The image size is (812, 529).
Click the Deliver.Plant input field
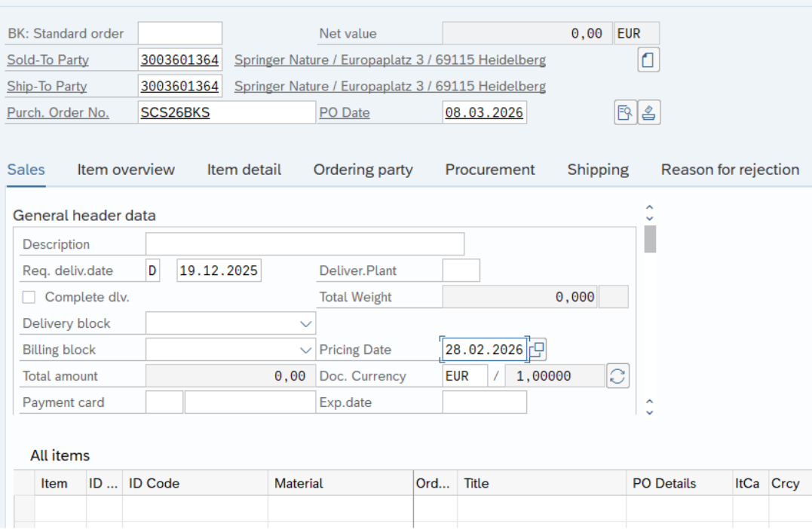461,271
